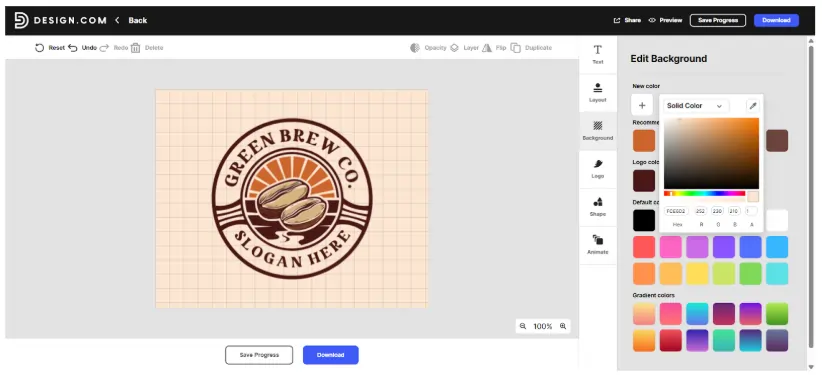Expand the Solid Color dropdown
This screenshot has height=375, width=822.
coord(695,106)
